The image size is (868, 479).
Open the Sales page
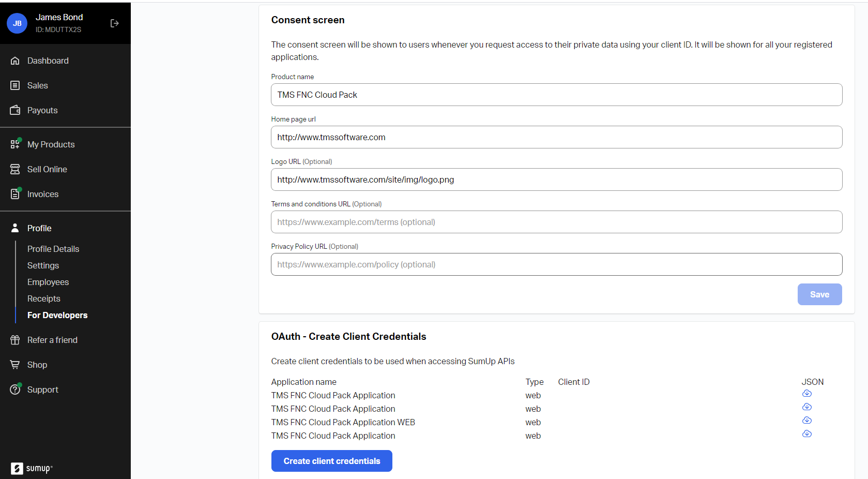pyautogui.click(x=37, y=85)
